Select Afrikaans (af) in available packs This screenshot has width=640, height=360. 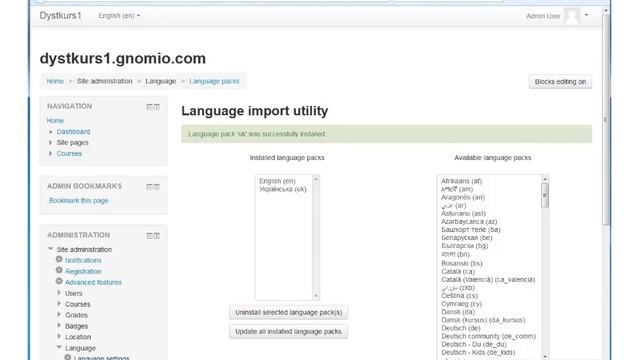[462, 181]
